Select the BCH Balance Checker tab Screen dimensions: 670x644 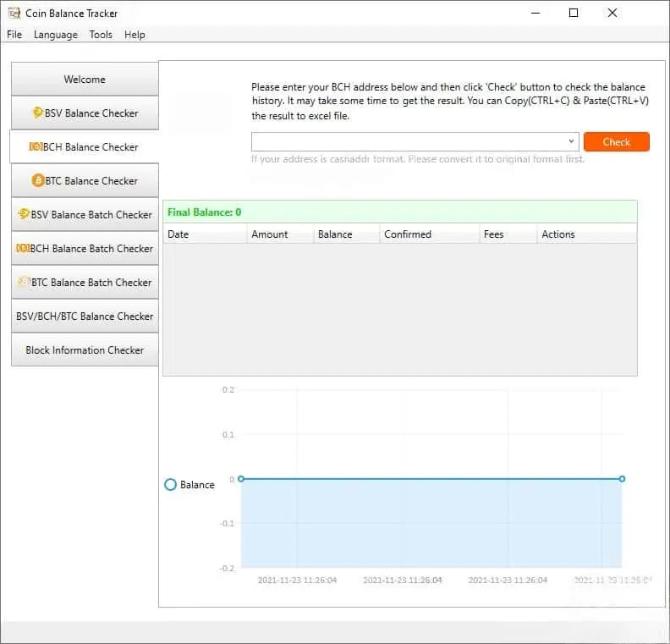coord(85,146)
